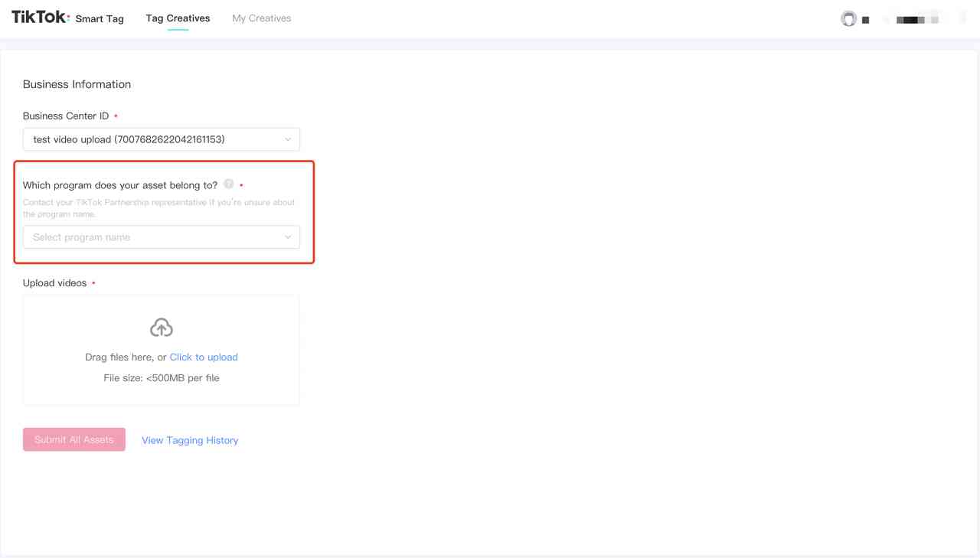Click the Smart Tag product label
980x558 pixels.
pyautogui.click(x=100, y=18)
